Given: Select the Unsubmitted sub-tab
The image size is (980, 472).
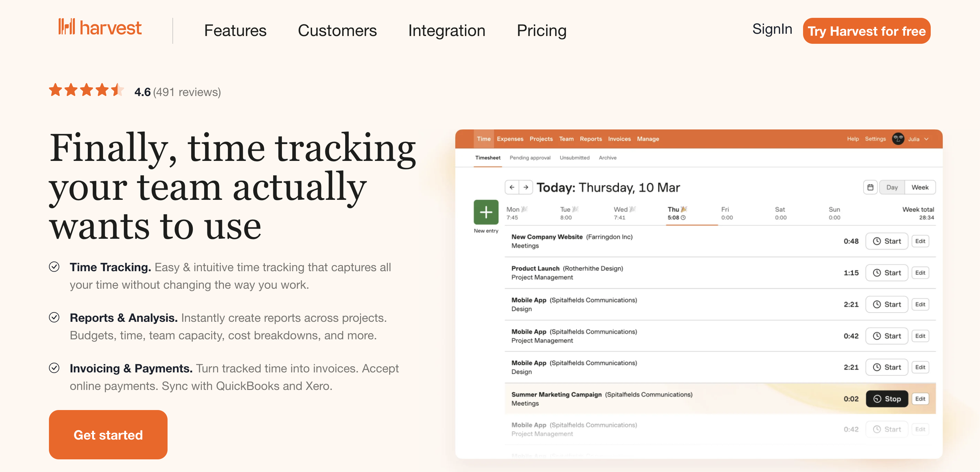Looking at the screenshot, I should [x=575, y=158].
